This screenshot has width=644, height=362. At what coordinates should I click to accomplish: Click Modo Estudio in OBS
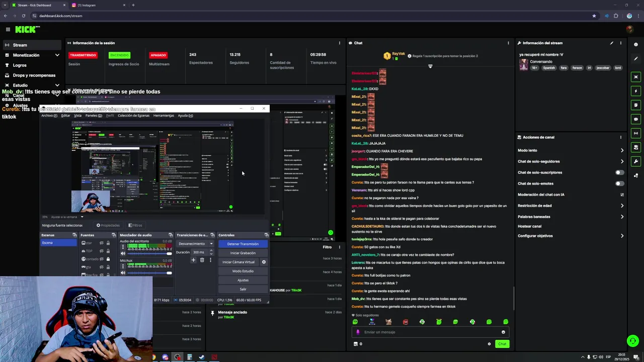coord(243,271)
